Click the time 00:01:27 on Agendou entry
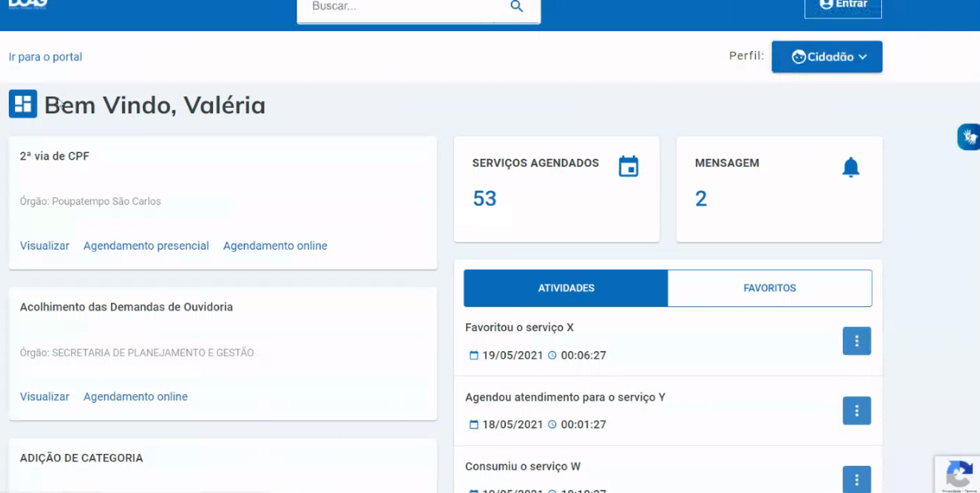This screenshot has width=980, height=493. [x=583, y=424]
